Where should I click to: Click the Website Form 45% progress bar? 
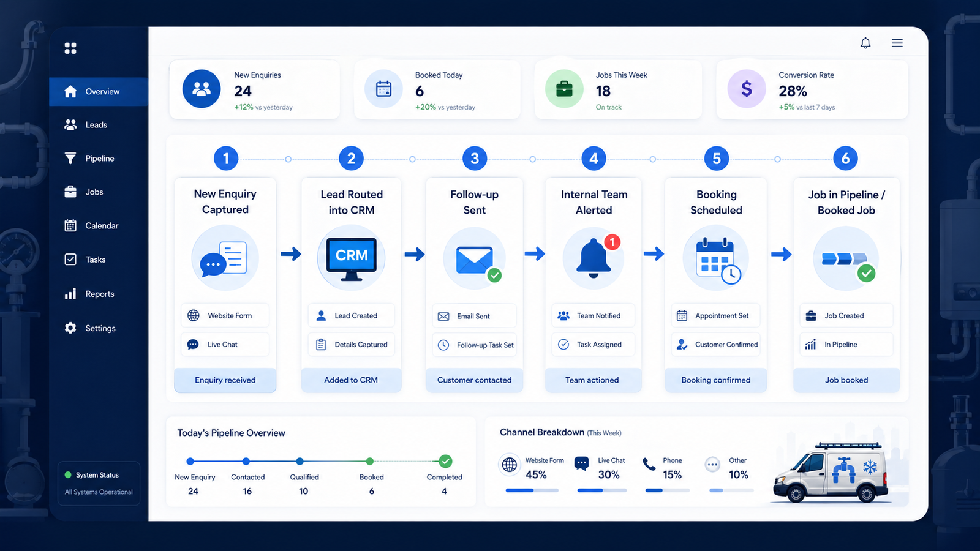[x=532, y=490]
